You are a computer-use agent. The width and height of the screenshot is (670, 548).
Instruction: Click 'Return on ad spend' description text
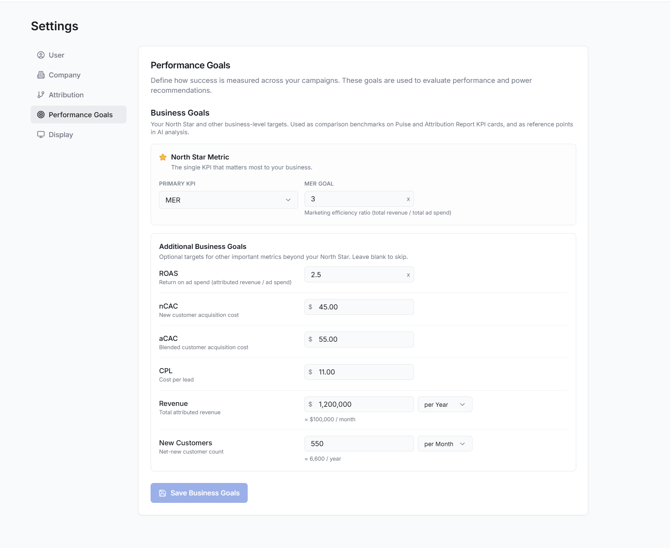pyautogui.click(x=225, y=282)
